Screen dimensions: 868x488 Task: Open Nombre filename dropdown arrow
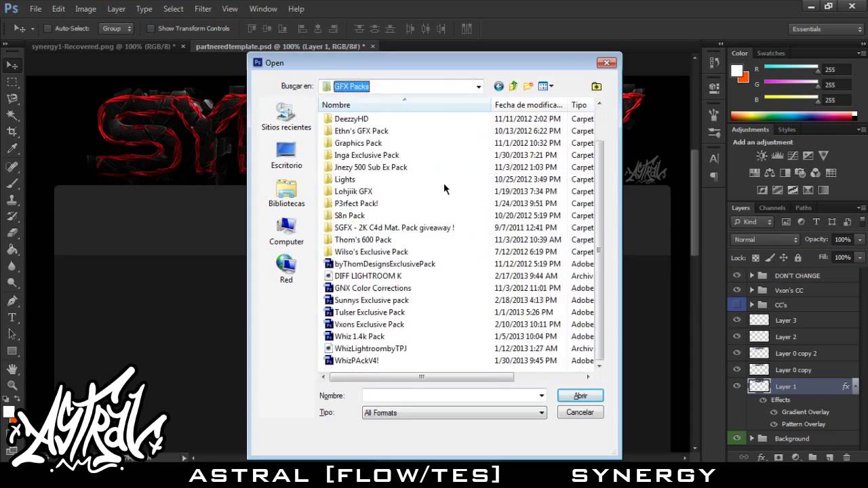[x=541, y=396]
